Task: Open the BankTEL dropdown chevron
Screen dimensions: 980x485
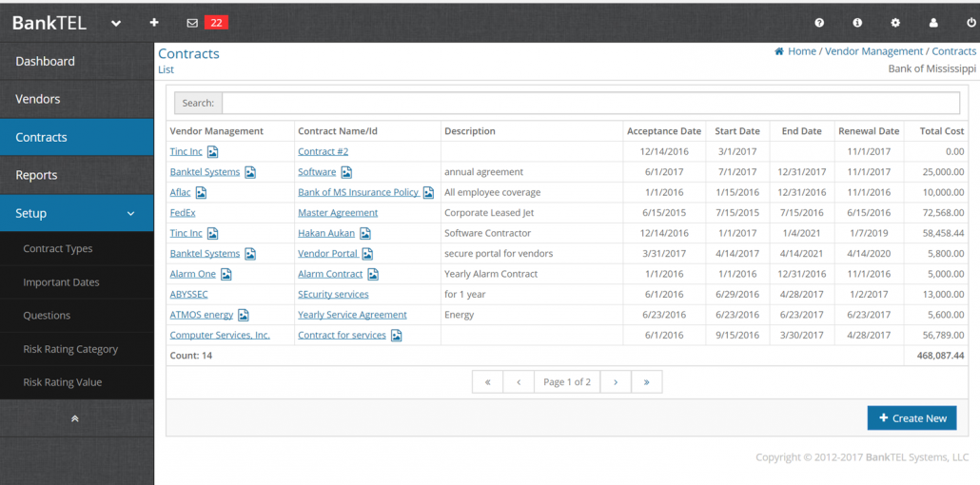Action: pos(116,23)
